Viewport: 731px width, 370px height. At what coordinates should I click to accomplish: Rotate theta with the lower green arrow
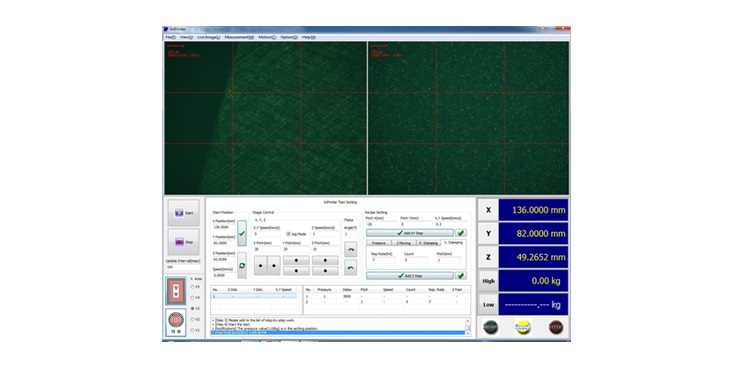350,267
